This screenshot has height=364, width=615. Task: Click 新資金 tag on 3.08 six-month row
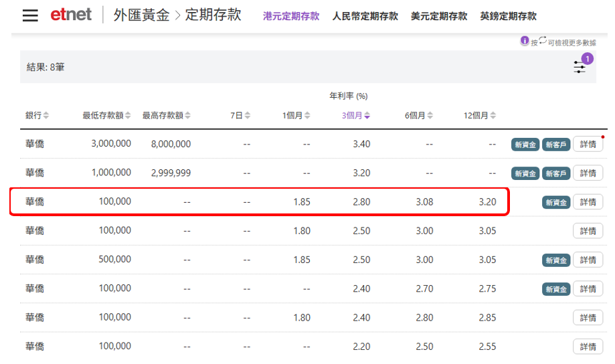point(555,202)
